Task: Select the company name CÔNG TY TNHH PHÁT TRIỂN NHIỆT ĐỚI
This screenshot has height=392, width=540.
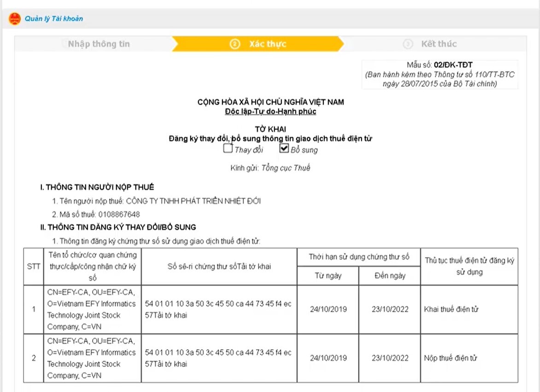Action: tap(193, 201)
